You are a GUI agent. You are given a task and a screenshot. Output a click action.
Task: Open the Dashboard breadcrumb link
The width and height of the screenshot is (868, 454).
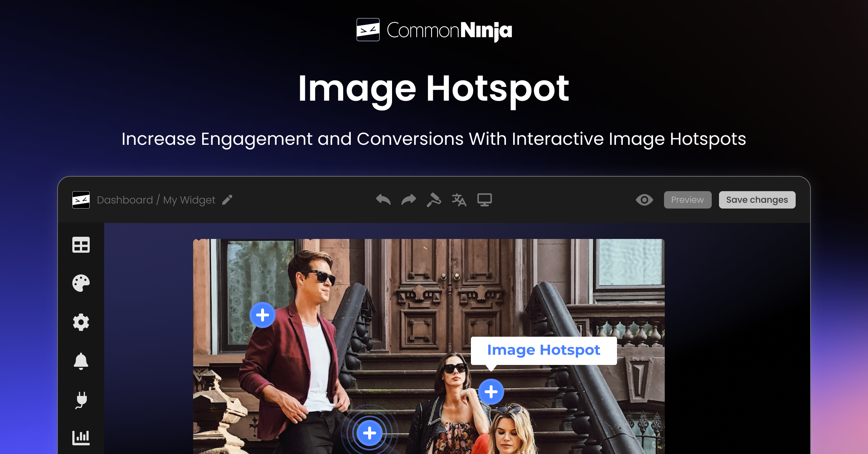[125, 200]
